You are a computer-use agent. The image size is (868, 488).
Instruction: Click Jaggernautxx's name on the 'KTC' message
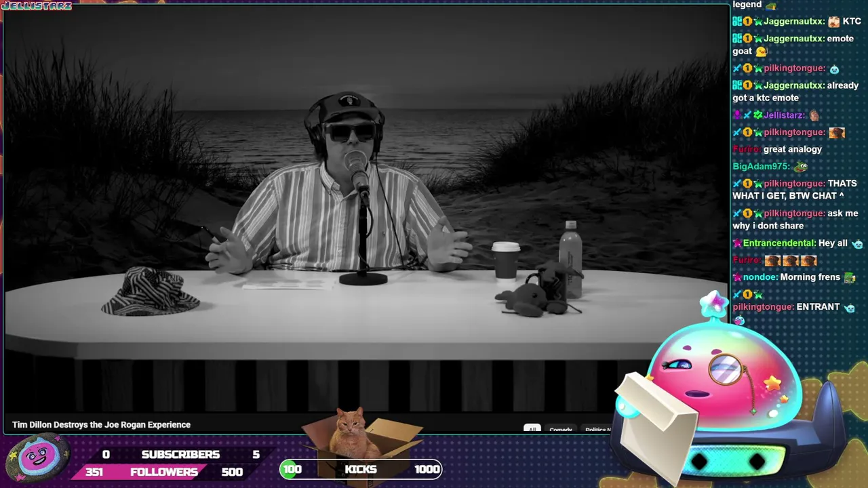[794, 22]
